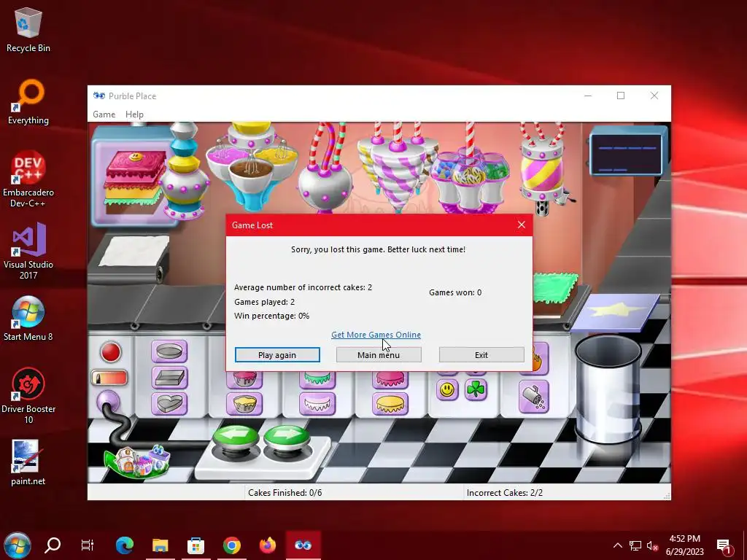
Task: Launch Google Chrome from taskbar
Action: (x=231, y=545)
